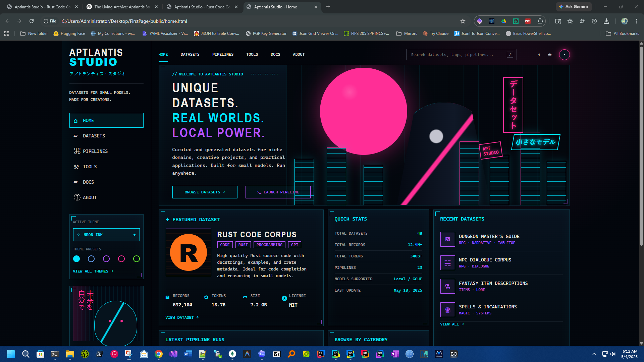The image size is (644, 362).
Task: Switch to the Datasets top tab
Action: click(190, 54)
